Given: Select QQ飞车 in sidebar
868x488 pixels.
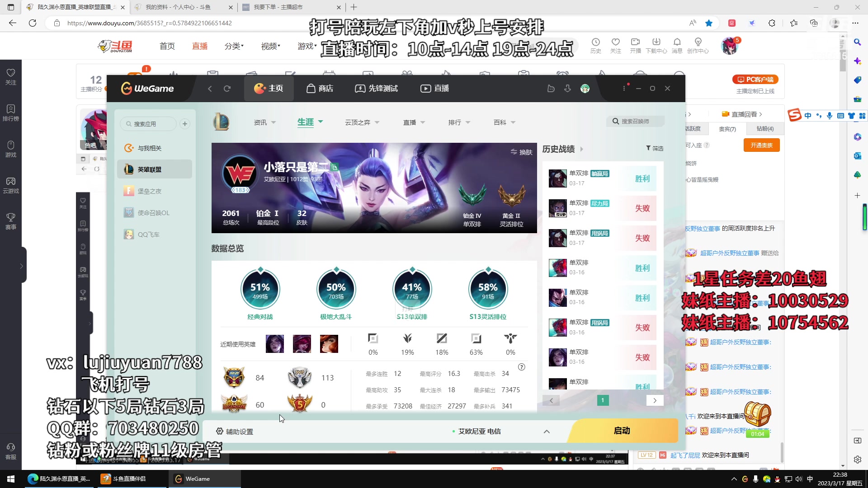Looking at the screenshot, I should pyautogui.click(x=154, y=235).
